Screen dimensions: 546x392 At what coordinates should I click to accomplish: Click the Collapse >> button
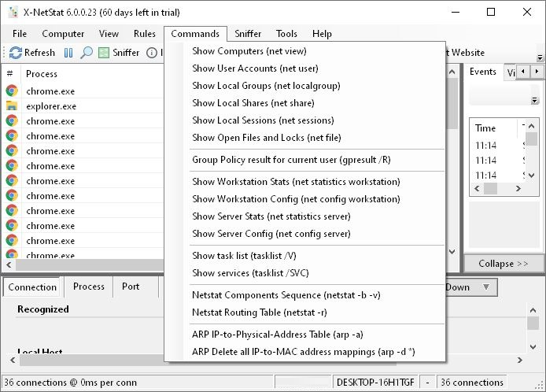[x=504, y=264]
